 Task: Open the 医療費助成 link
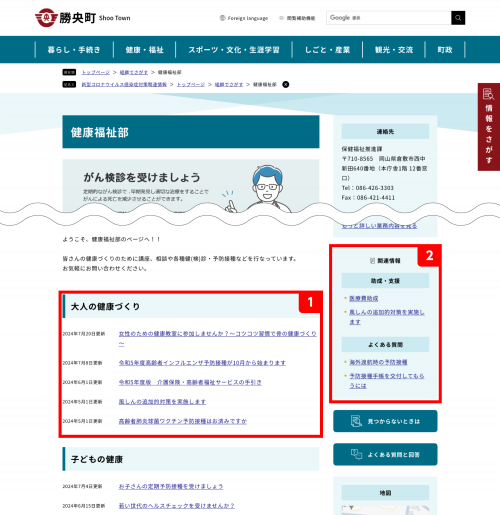363,298
